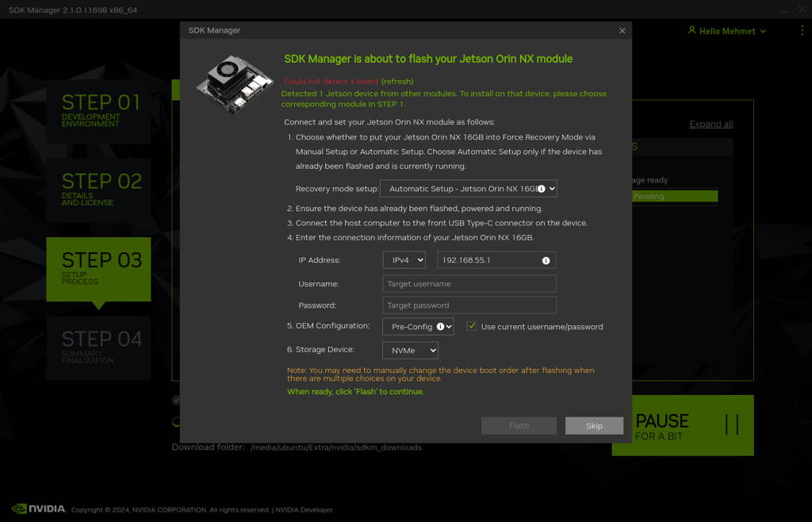Click the dialog title 'SDK Manager'
This screenshot has width=812, height=522.
[214, 31]
